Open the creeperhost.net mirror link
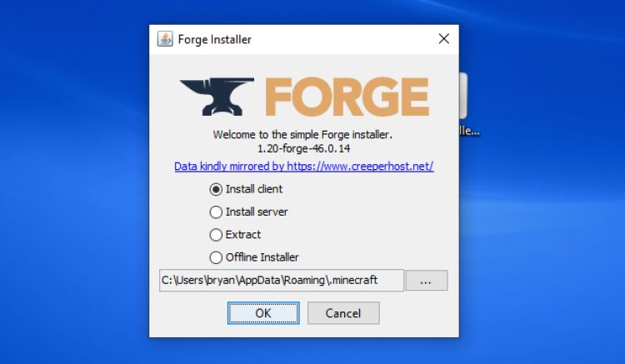The width and height of the screenshot is (625, 364). click(303, 166)
